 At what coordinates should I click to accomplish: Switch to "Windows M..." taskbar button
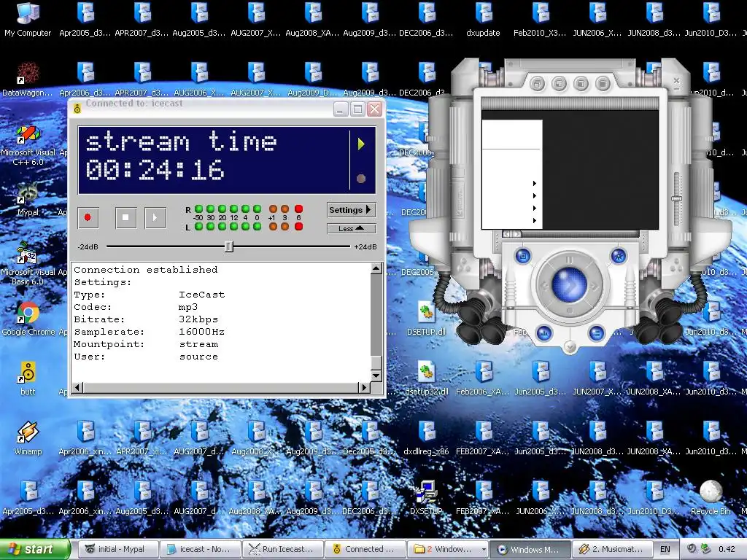tap(530, 549)
